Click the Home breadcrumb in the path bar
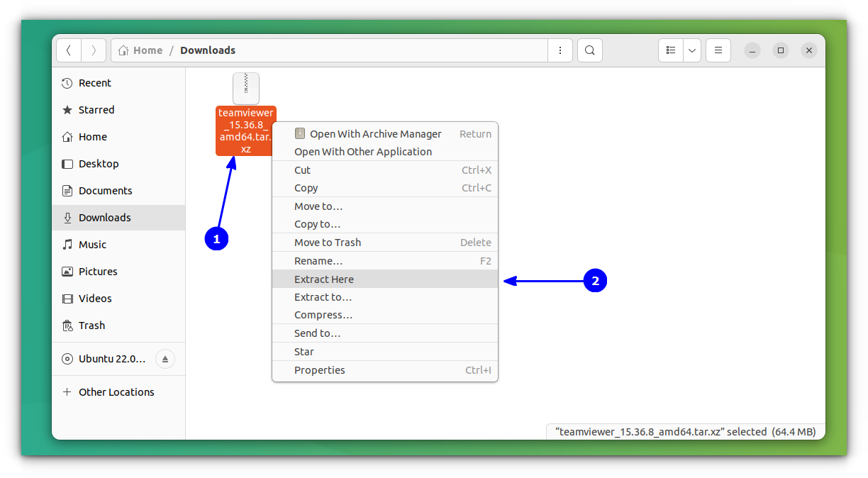This screenshot has width=868, height=478. 140,50
